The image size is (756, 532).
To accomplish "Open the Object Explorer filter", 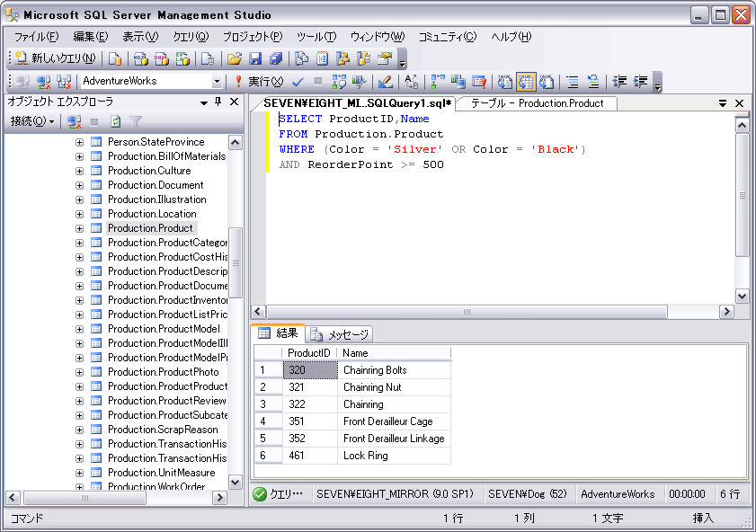I will [x=136, y=121].
